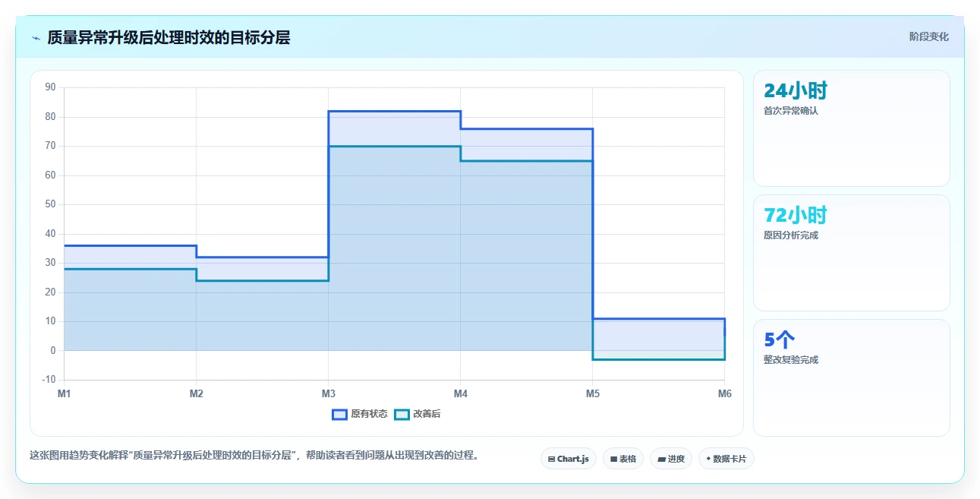Click the 整改复验完成 caption

click(791, 360)
